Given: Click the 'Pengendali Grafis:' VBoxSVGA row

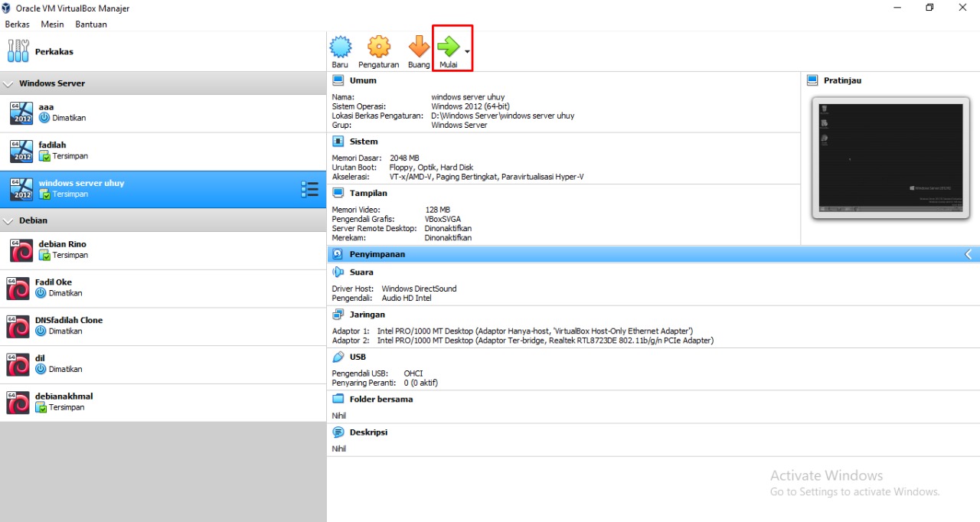Looking at the screenshot, I should point(396,219).
